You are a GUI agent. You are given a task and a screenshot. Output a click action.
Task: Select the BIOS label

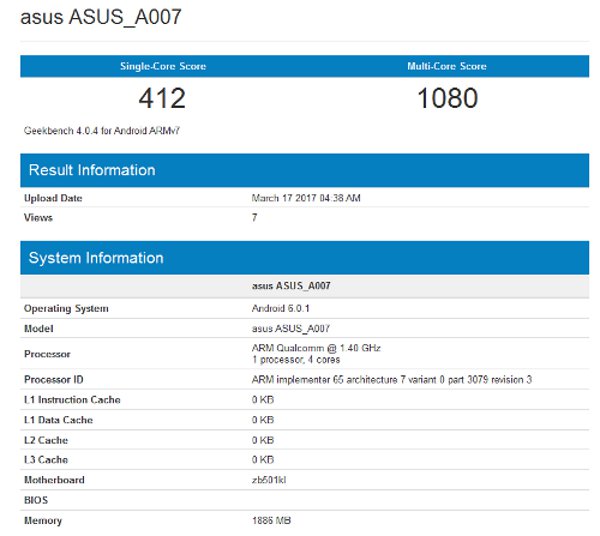36,500
